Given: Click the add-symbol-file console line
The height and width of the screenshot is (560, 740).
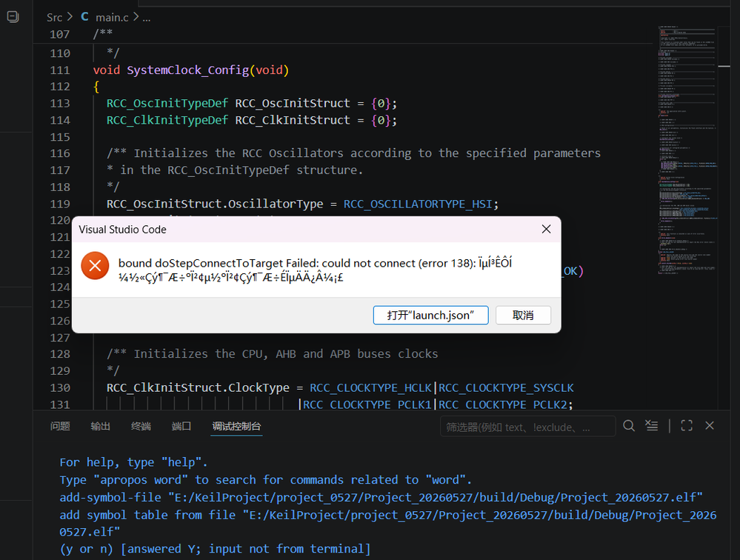Looking at the screenshot, I should click(x=381, y=497).
